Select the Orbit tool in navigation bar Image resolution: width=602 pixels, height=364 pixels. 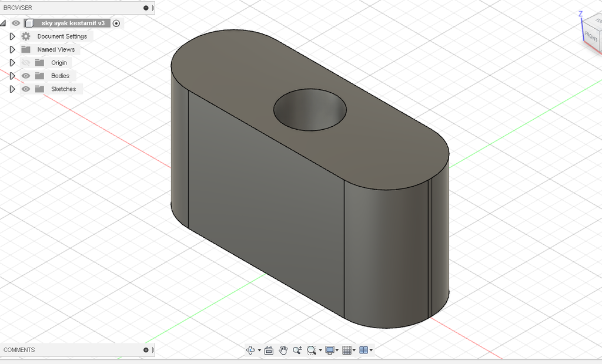coord(250,350)
